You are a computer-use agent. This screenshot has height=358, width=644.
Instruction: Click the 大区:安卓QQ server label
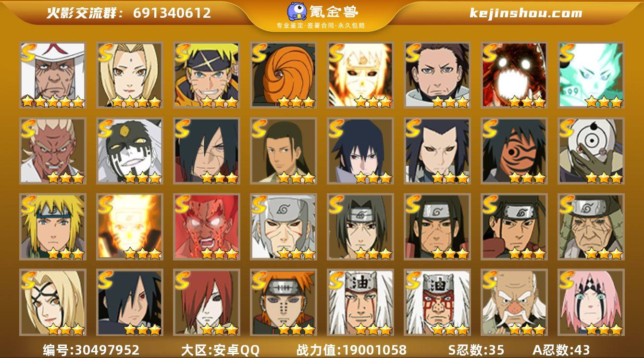220,349
